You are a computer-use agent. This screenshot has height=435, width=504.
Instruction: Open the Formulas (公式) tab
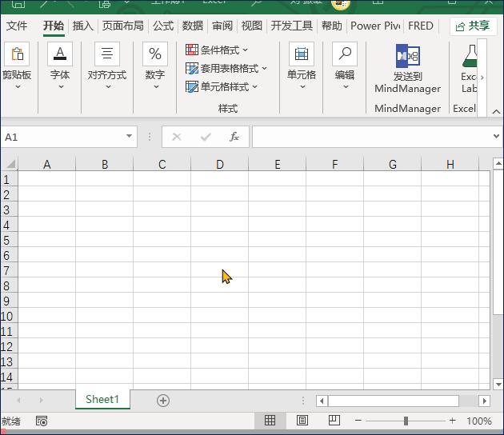[163, 26]
